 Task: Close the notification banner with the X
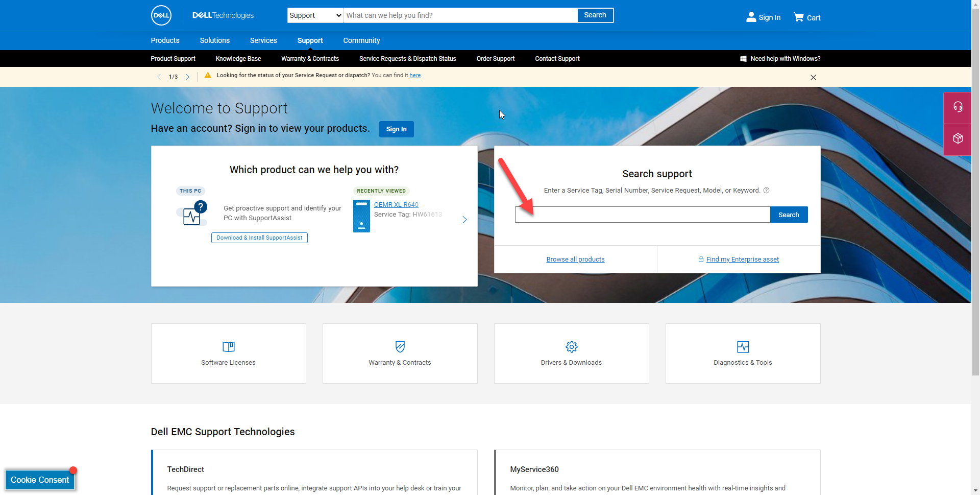click(x=813, y=77)
